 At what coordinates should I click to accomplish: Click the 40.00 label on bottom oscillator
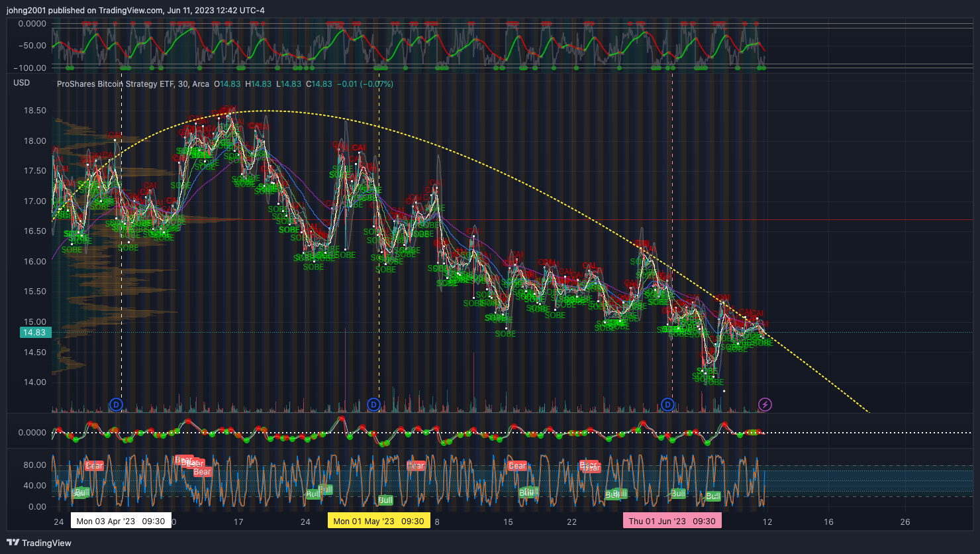click(x=34, y=486)
